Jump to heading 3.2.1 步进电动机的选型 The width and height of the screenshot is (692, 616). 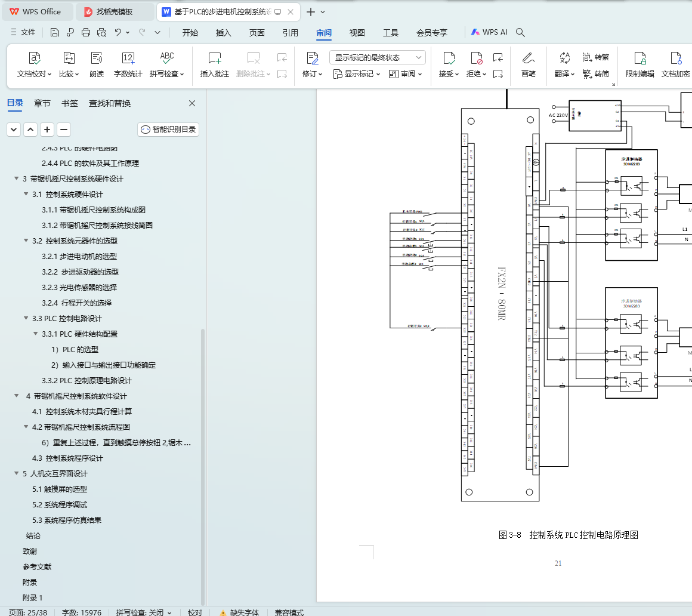pos(79,256)
